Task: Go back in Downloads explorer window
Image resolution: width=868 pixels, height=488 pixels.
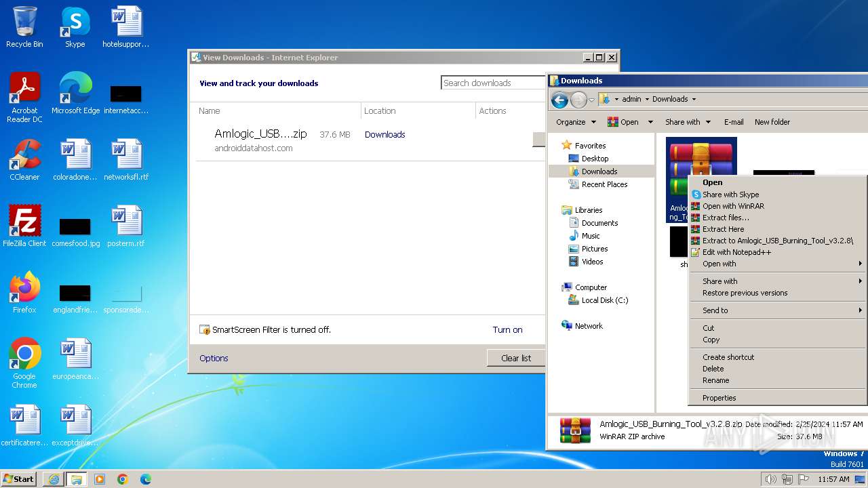Action: 559,100
